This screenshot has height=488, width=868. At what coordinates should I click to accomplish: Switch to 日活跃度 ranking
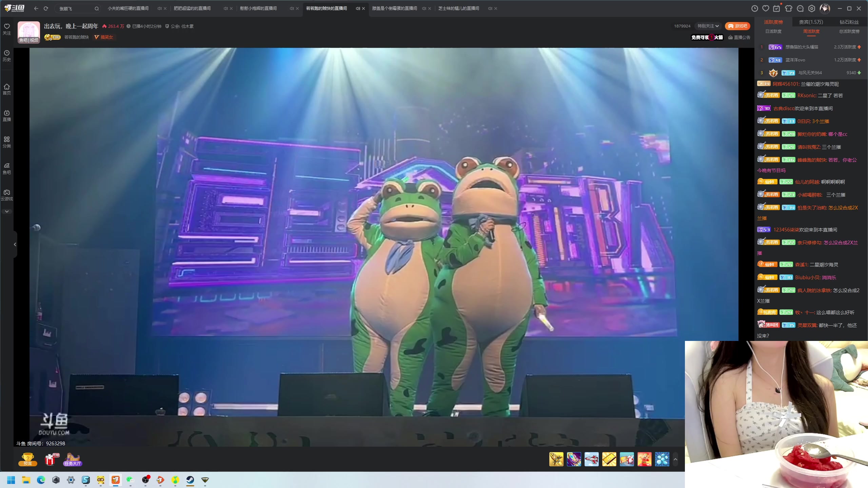[773, 31]
